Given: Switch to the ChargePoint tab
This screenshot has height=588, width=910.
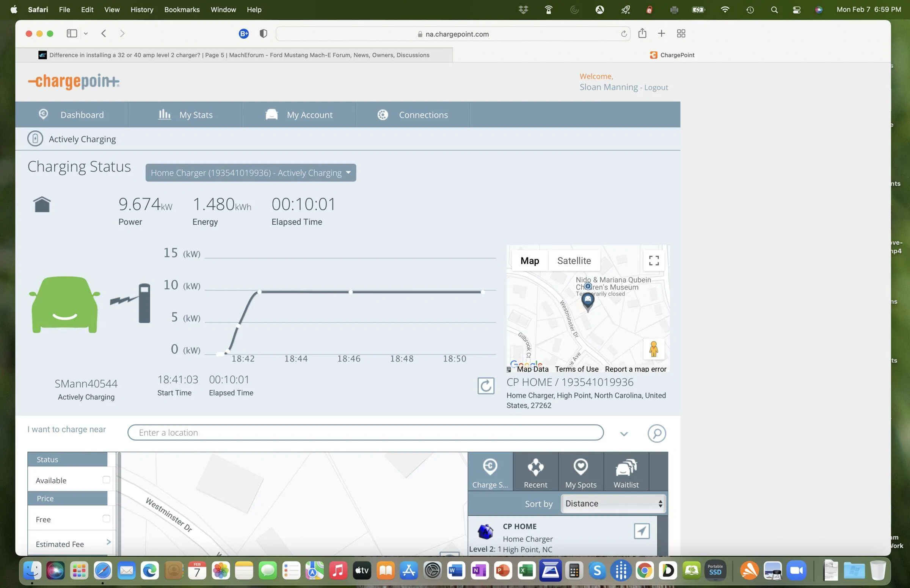Looking at the screenshot, I should point(672,55).
